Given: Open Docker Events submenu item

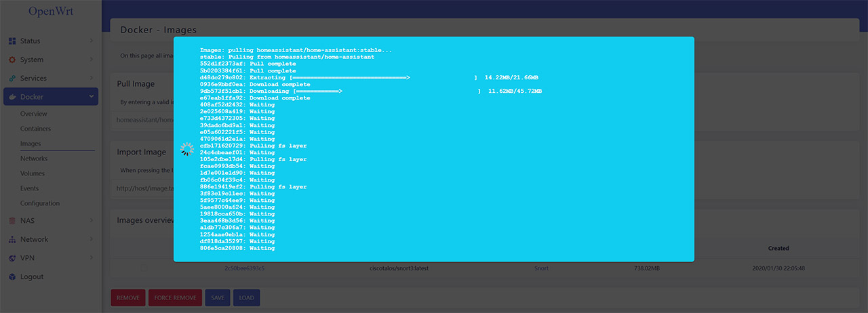Looking at the screenshot, I should 29,188.
